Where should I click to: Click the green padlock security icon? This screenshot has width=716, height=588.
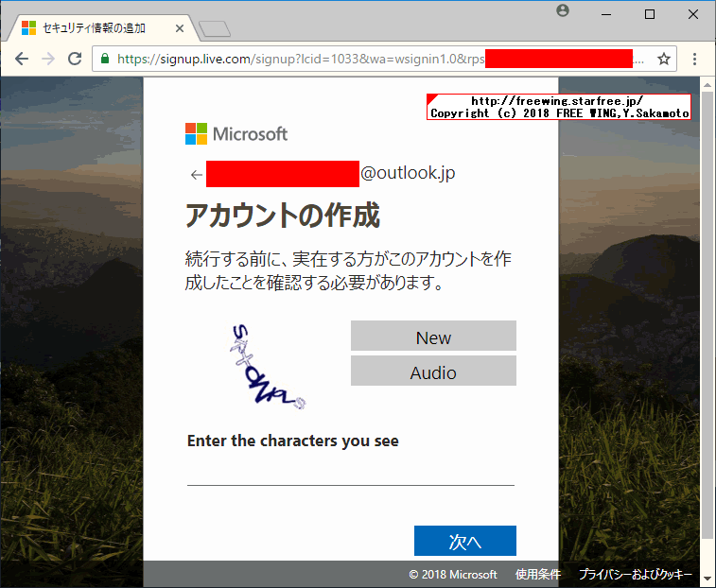[x=105, y=59]
